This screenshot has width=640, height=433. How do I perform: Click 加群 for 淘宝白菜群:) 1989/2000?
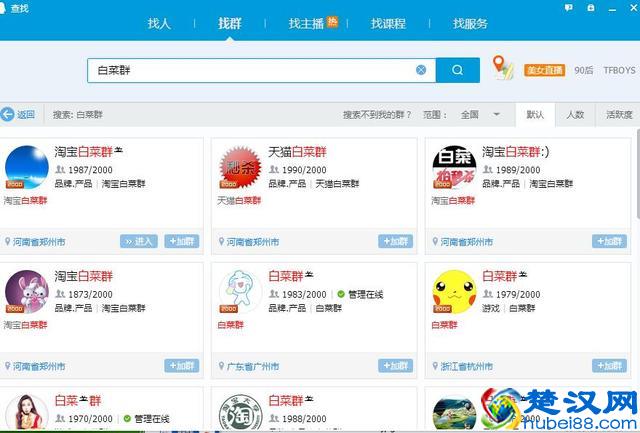pyautogui.click(x=609, y=241)
